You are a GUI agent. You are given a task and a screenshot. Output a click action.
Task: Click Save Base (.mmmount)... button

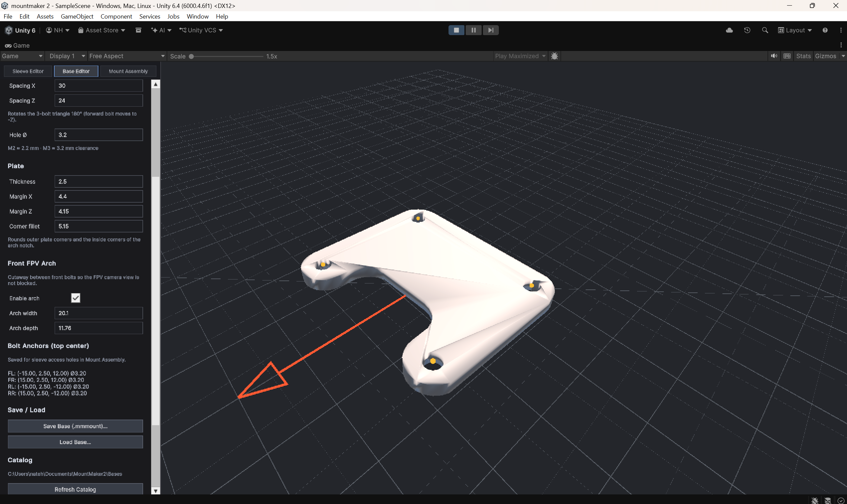(x=75, y=426)
